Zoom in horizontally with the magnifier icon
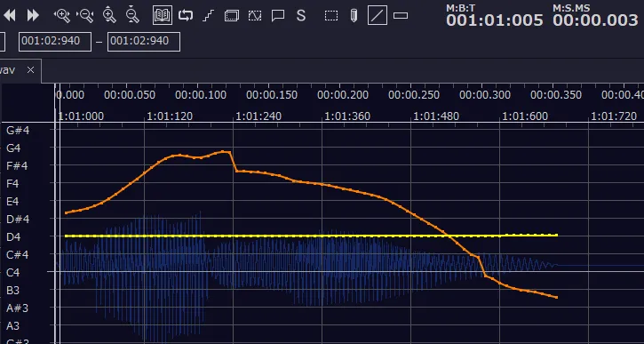644x344 pixels. point(62,16)
